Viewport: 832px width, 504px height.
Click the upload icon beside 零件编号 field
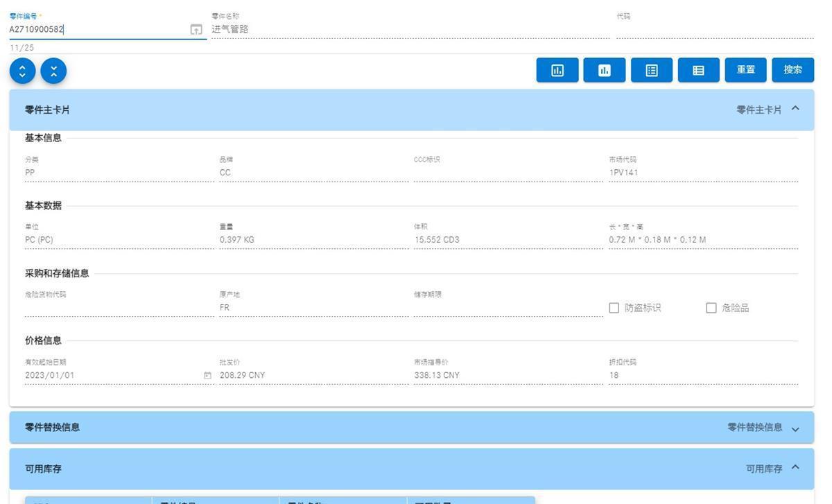coord(196,30)
